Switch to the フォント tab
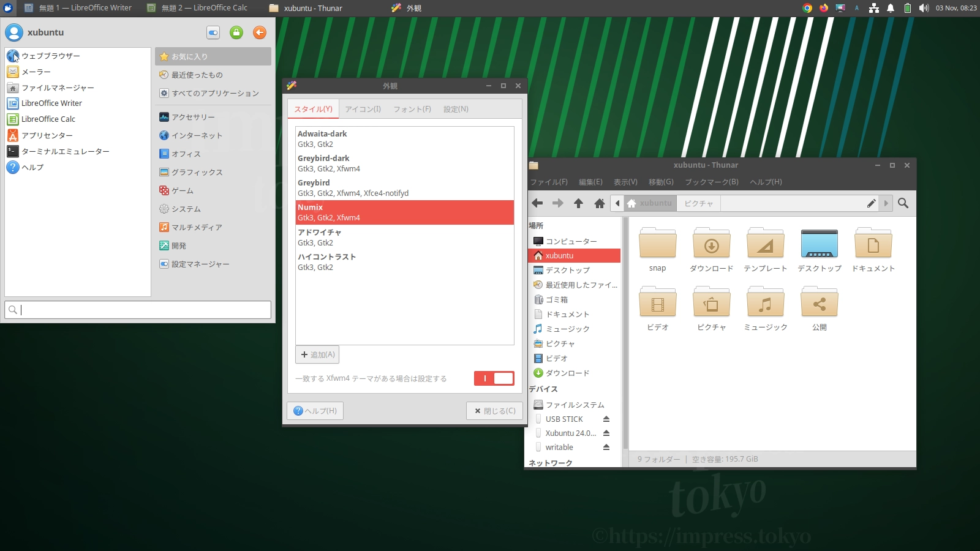The height and width of the screenshot is (551, 980). coord(412,109)
